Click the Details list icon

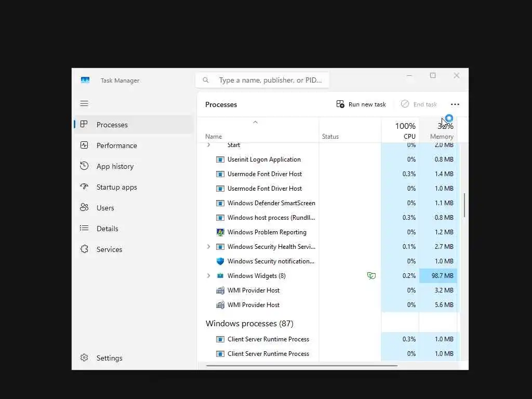pos(84,228)
